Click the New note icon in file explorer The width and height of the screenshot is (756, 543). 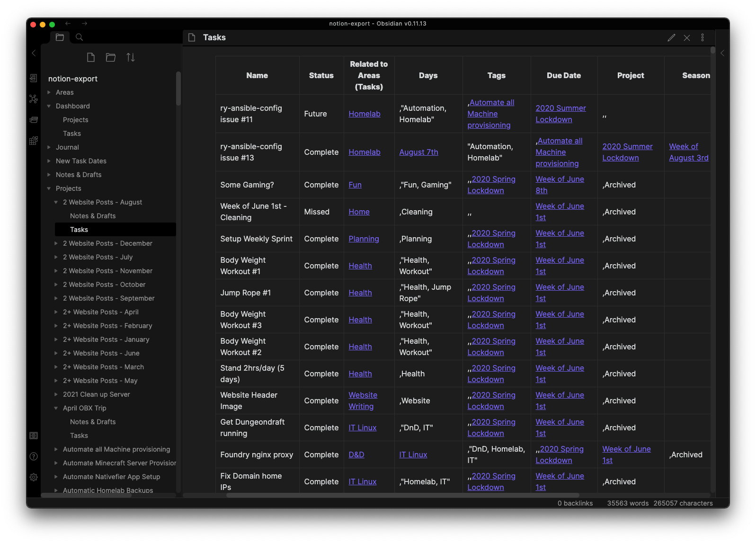click(x=91, y=57)
